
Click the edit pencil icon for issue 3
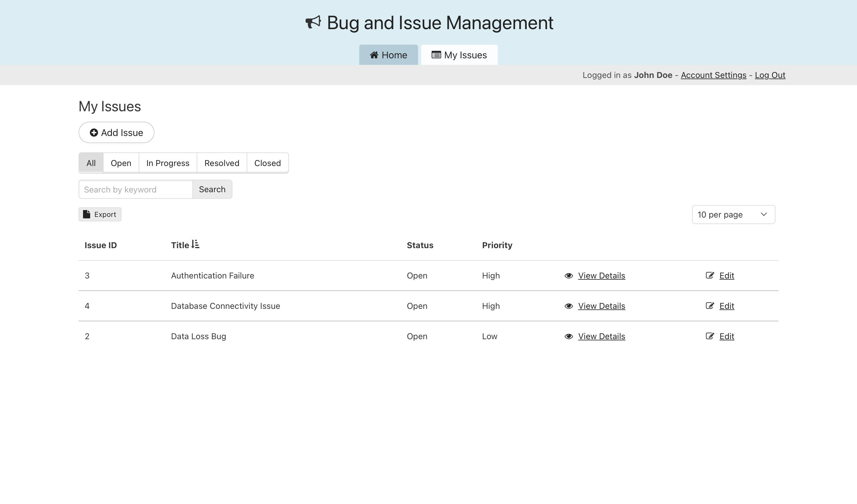pos(710,276)
